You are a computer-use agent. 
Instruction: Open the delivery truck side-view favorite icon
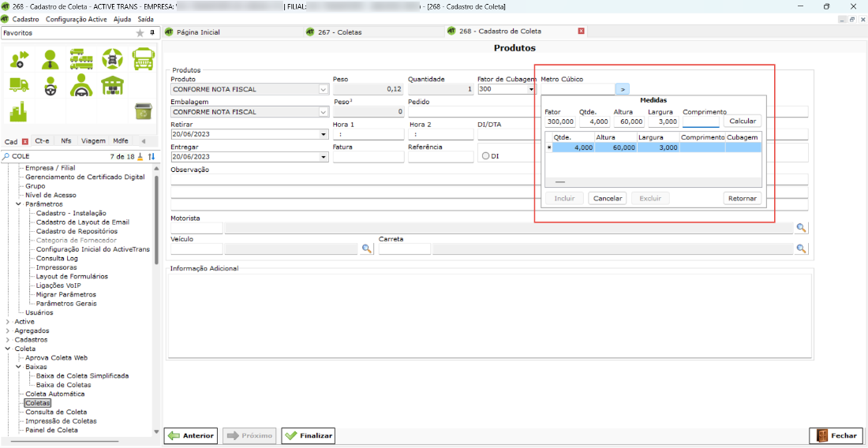pos(20,84)
